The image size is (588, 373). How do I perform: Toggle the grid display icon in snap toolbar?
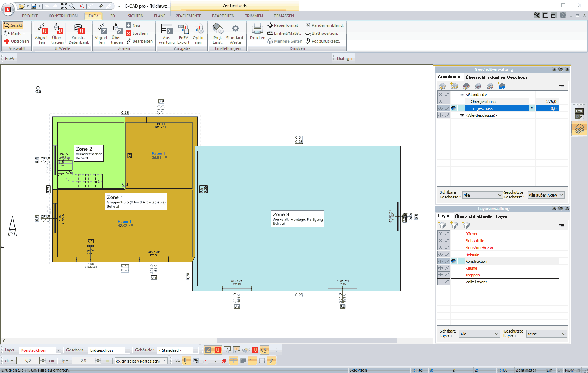[243, 361]
